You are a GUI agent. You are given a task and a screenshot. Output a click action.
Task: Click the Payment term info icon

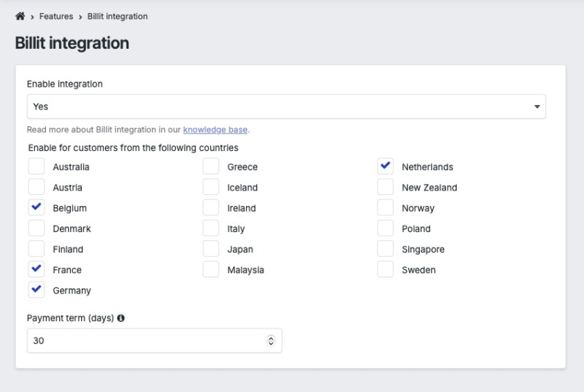click(120, 318)
